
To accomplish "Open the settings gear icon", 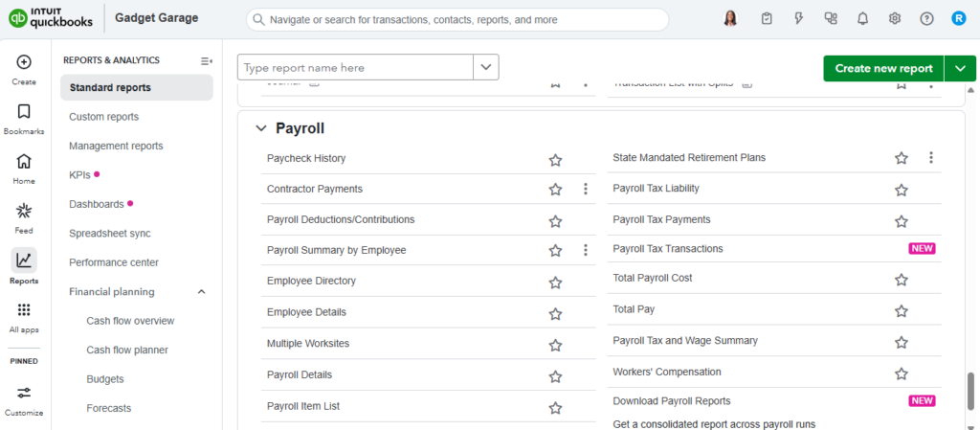I will pos(895,19).
